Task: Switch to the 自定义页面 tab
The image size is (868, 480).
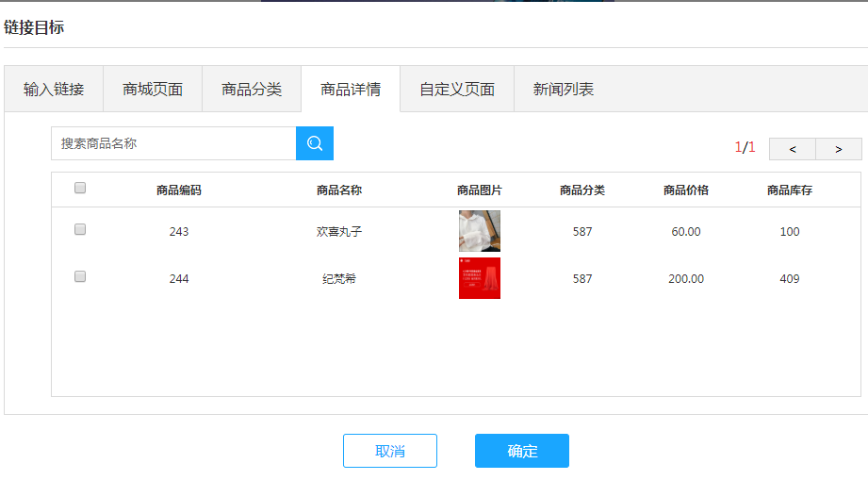Action: point(457,90)
